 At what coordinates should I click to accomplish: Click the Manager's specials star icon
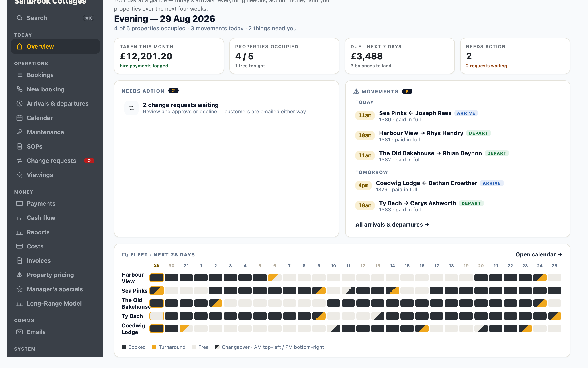(x=19, y=289)
